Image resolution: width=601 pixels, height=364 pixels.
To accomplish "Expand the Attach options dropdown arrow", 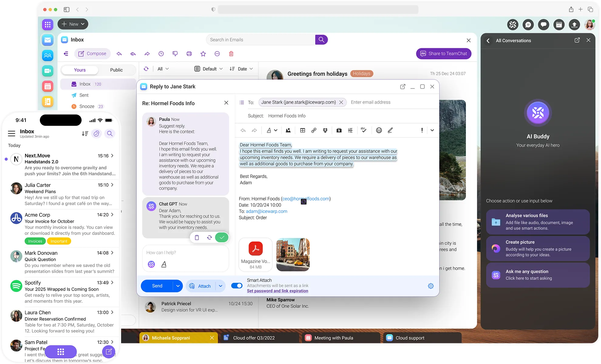I will [221, 286].
